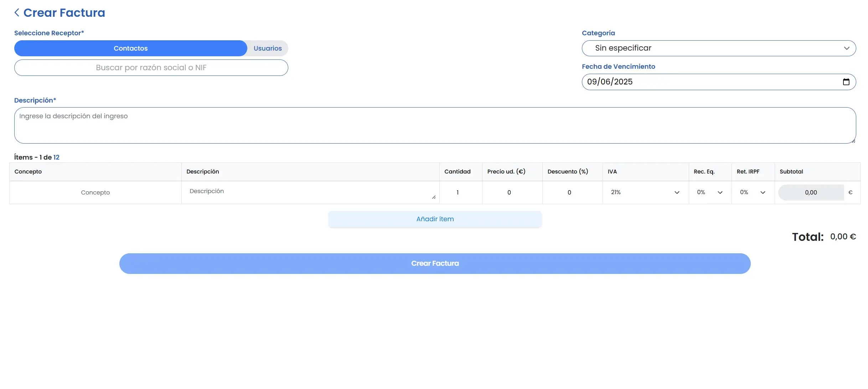Click the back arrow beside Crear Factura
This screenshot has height=389, width=868.
coord(17,12)
